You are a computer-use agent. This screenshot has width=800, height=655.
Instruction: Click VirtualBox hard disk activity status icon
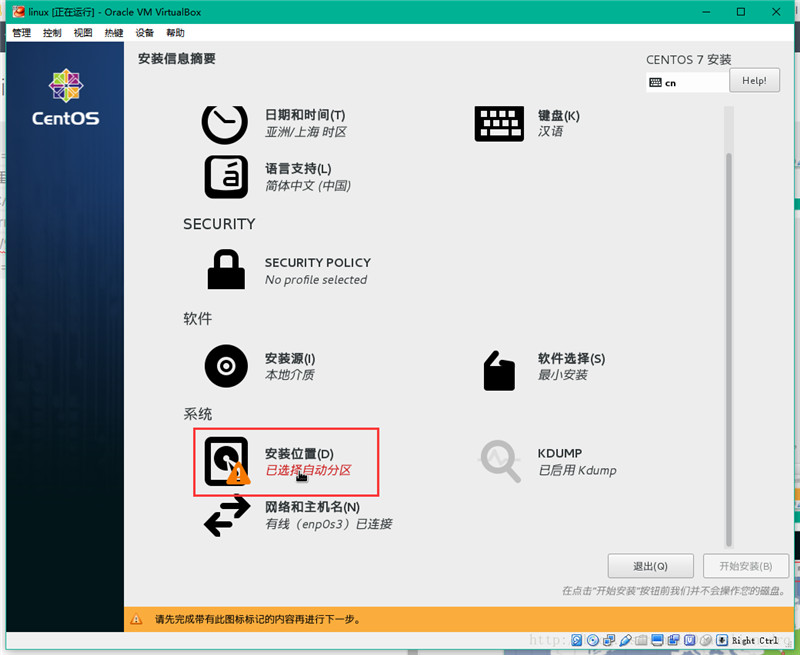pos(577,640)
